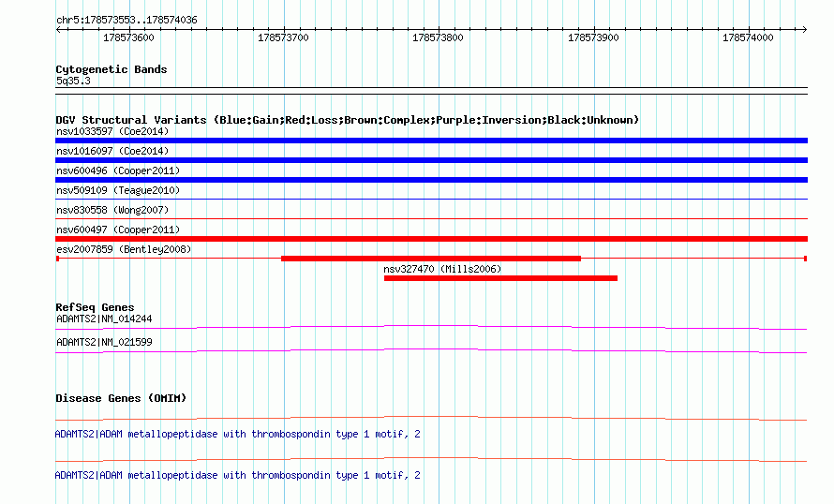The height and width of the screenshot is (504, 834).
Task: Click the left arrow of the ruler
Action: click(58, 30)
